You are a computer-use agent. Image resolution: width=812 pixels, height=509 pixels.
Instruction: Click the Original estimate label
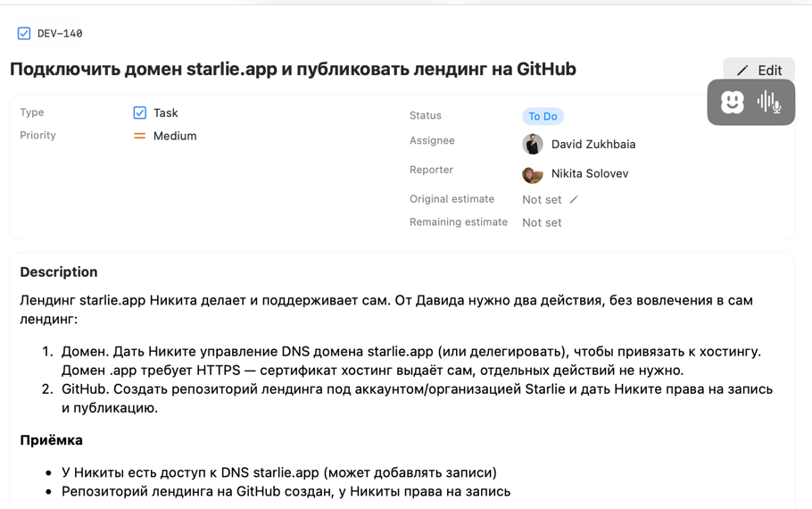(452, 199)
